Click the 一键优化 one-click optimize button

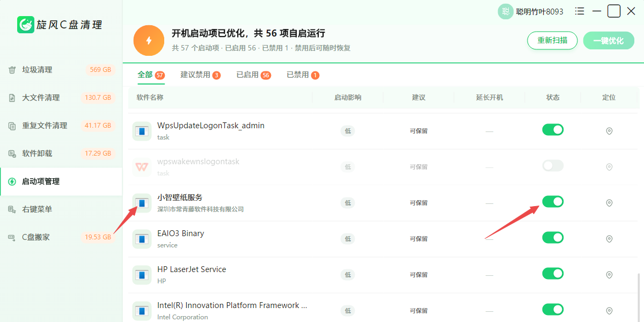point(609,40)
